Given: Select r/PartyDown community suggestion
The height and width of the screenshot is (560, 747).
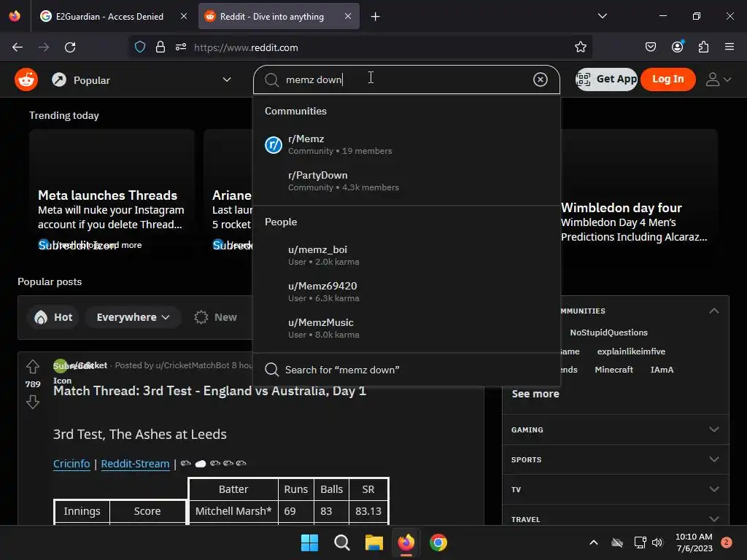Looking at the screenshot, I should tap(406, 181).
